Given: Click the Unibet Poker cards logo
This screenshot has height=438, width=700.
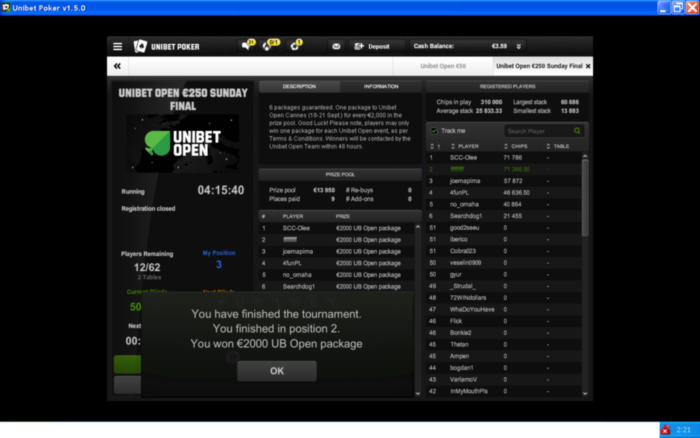Looking at the screenshot, I should click(x=140, y=46).
